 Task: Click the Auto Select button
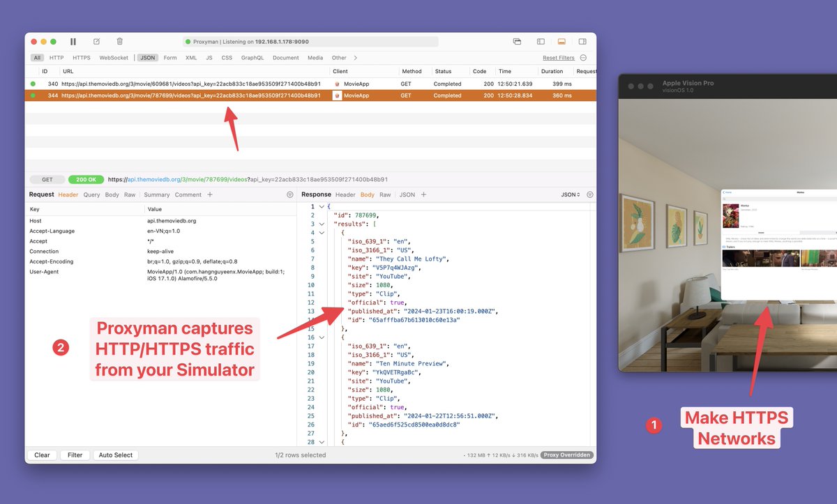point(116,455)
